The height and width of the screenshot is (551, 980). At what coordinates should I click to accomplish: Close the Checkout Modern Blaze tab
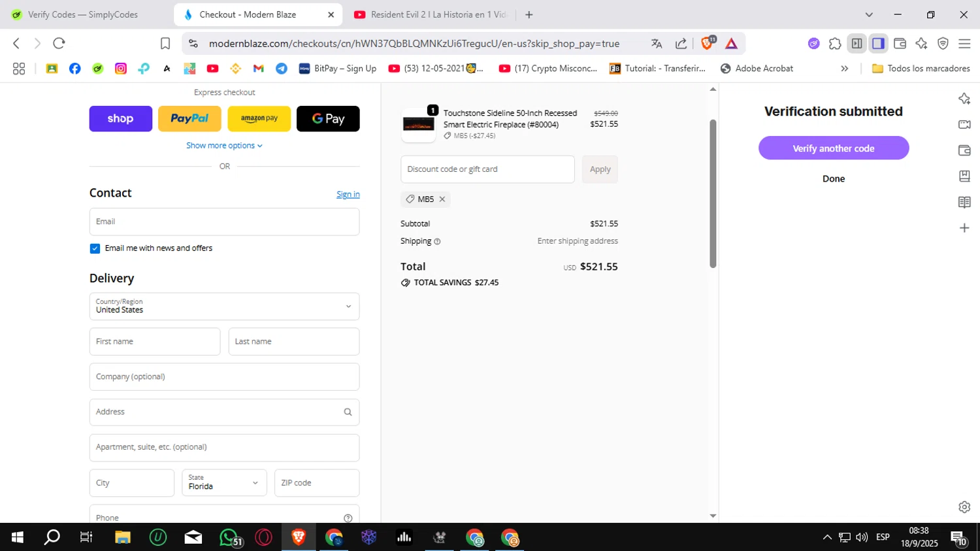click(331, 14)
